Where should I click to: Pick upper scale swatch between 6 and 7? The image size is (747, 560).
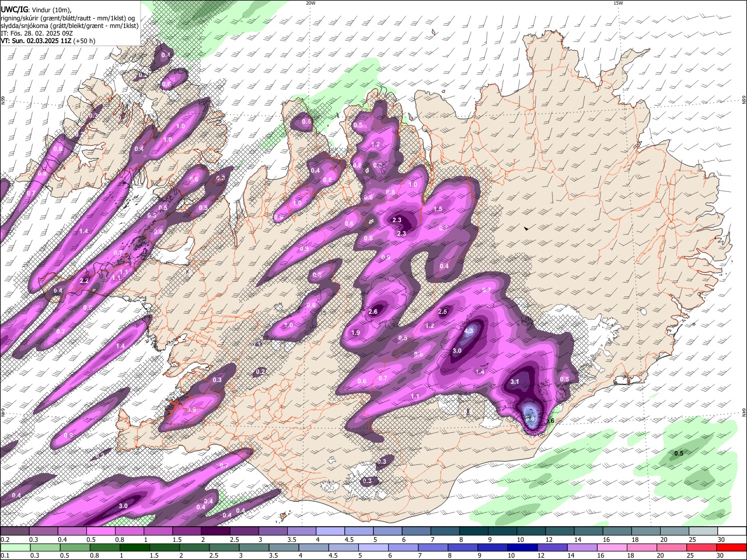tap(416, 531)
